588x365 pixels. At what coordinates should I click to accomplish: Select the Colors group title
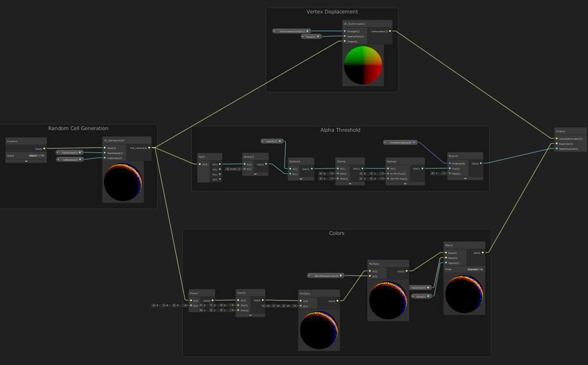coord(337,233)
